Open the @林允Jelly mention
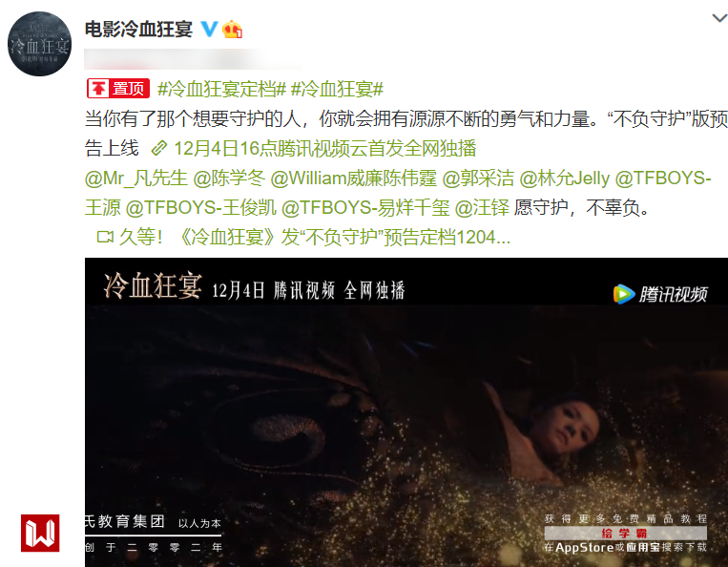Image resolution: width=728 pixels, height=567 pixels. (x=564, y=178)
